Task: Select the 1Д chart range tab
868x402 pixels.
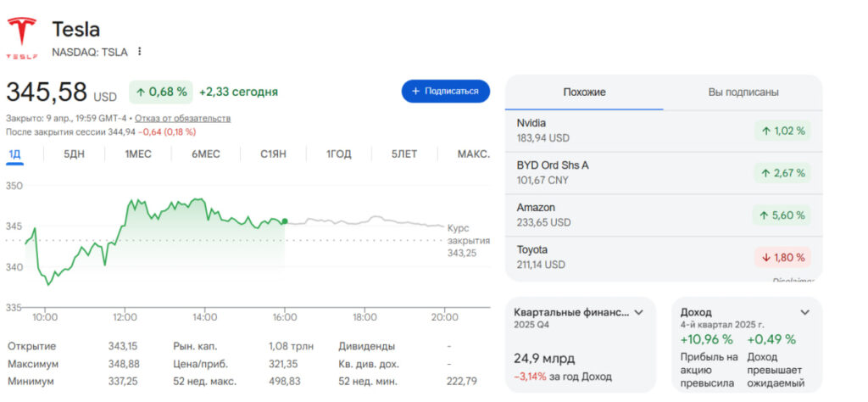Action: click(15, 154)
